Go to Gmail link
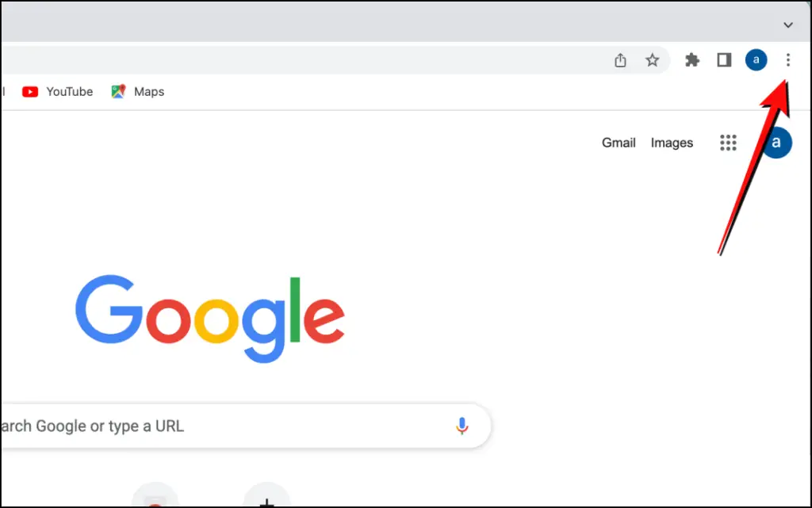Image resolution: width=812 pixels, height=508 pixels. [x=619, y=143]
